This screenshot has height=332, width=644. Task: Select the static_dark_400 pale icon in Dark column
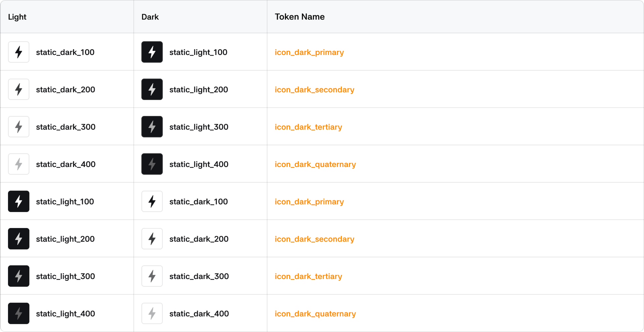pos(152,314)
